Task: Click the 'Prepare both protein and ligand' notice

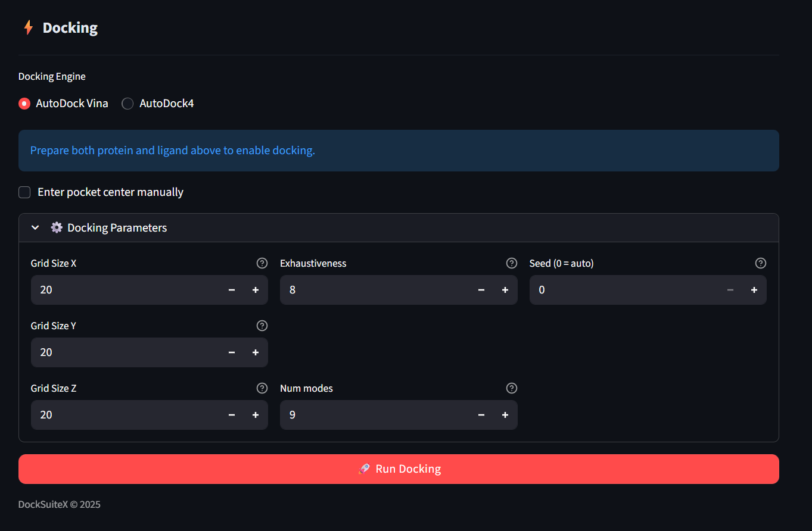Action: pyautogui.click(x=399, y=151)
